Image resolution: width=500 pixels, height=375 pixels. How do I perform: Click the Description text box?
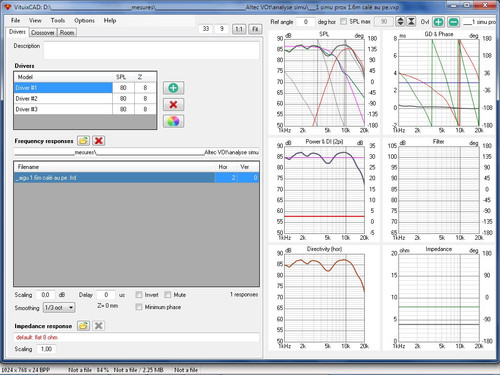[x=151, y=51]
